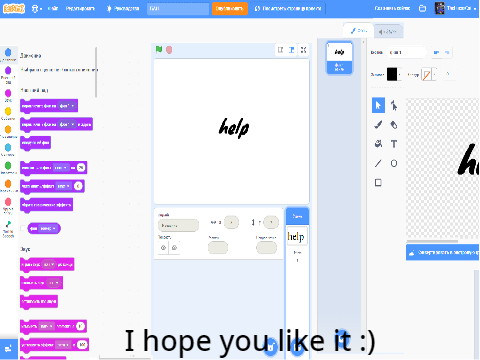Open My Stuff folder icon
Image resolution: width=480 pixels, height=360 pixels.
pyautogui.click(x=422, y=8)
